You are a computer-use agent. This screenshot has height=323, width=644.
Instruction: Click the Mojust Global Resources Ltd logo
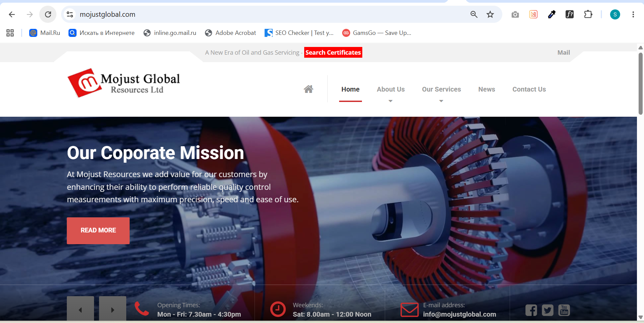pos(124,83)
